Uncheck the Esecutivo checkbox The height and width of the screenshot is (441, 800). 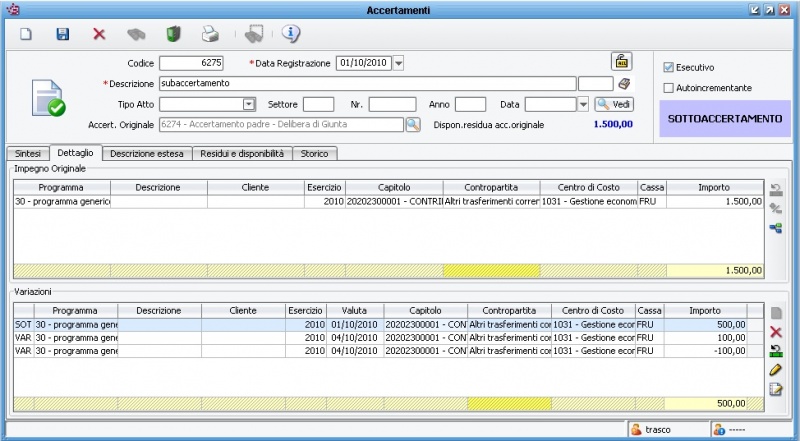coord(669,67)
